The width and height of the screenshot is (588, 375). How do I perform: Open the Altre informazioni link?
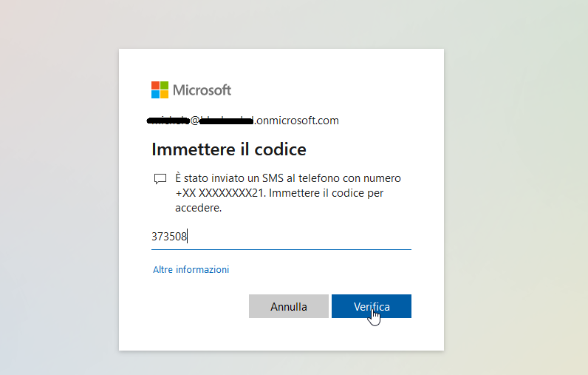191,269
